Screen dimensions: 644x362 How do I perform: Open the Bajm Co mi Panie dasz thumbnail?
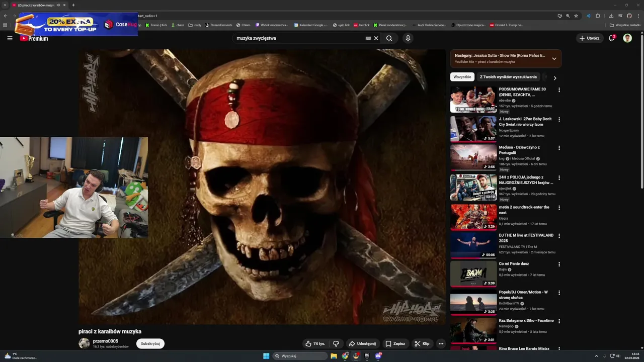coord(473,274)
